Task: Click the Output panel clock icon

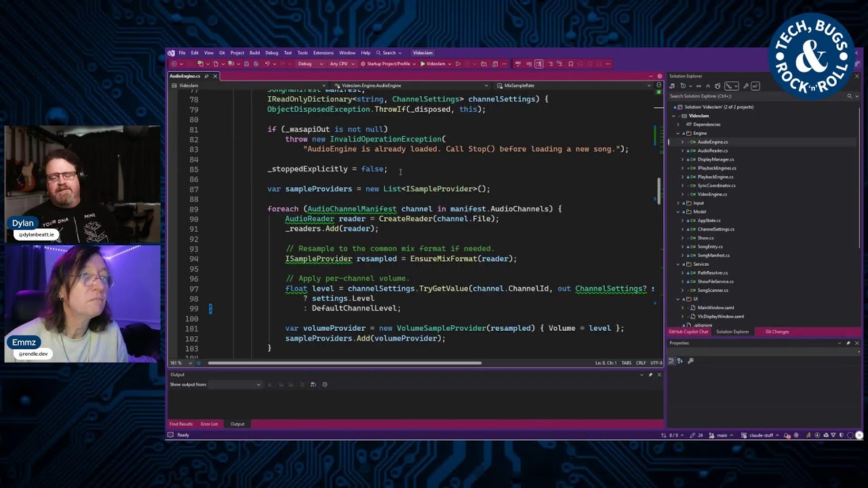Action: tap(325, 385)
